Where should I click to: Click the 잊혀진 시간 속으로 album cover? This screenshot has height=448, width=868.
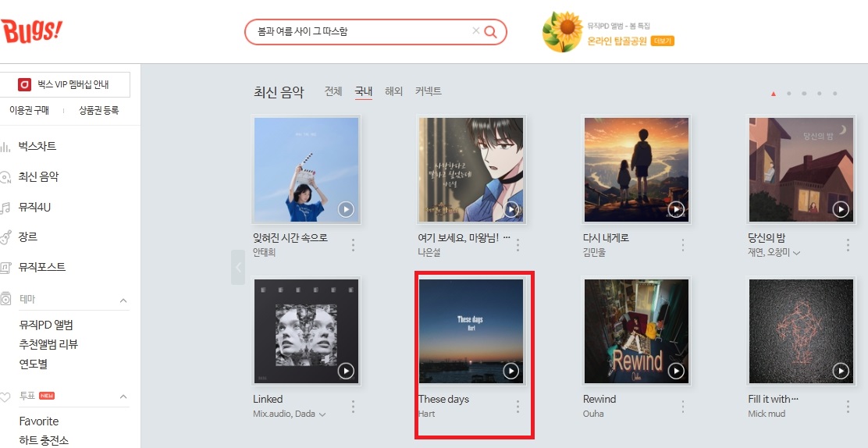pos(306,169)
